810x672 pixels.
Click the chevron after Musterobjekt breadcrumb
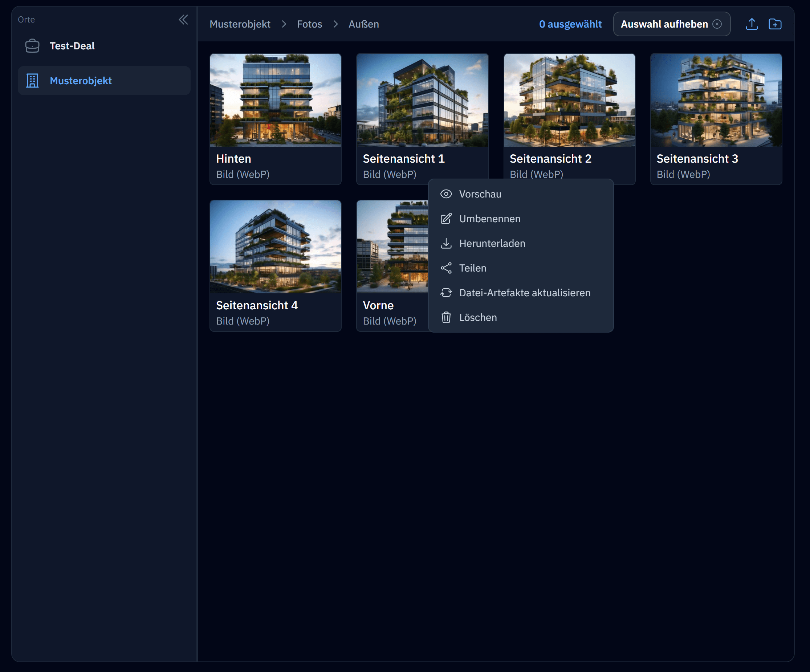284,24
